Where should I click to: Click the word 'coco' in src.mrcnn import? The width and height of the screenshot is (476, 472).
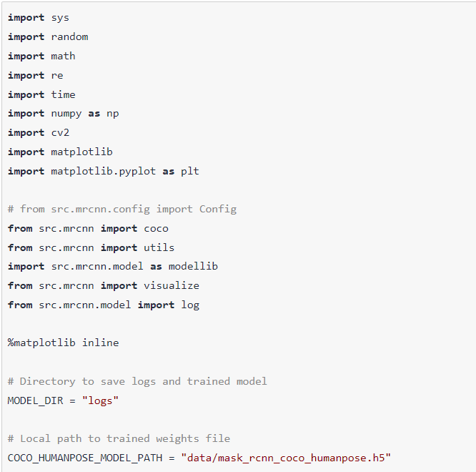156,229
